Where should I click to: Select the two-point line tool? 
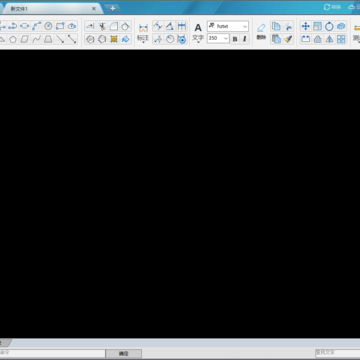[36, 26]
